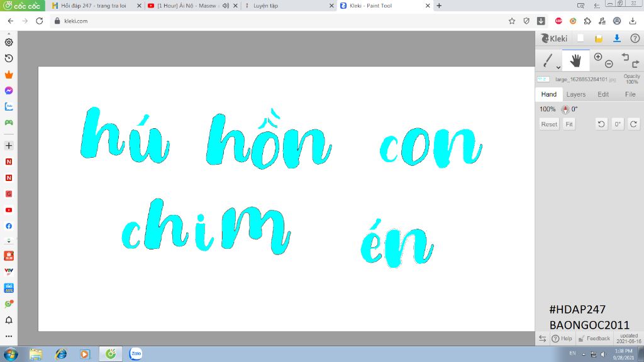Open the Kleki help question icon
This screenshot has width=644, height=362.
coord(635,38)
